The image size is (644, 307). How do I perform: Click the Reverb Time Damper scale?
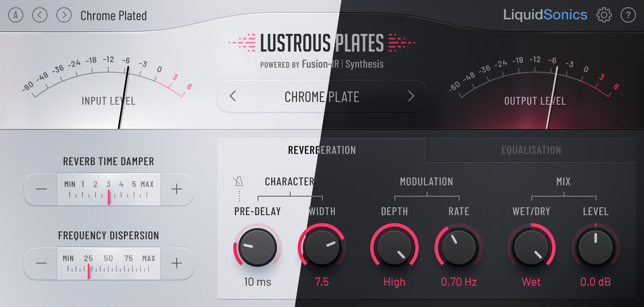pos(109,189)
